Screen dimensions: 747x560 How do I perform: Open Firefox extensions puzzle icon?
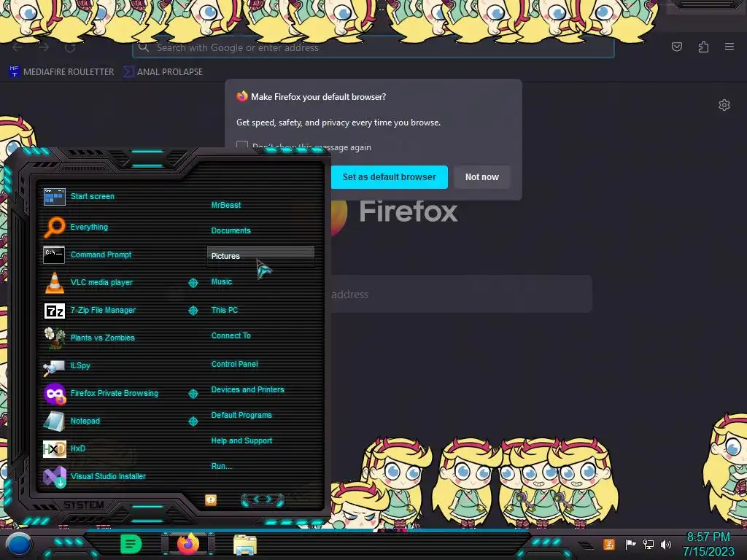(703, 47)
